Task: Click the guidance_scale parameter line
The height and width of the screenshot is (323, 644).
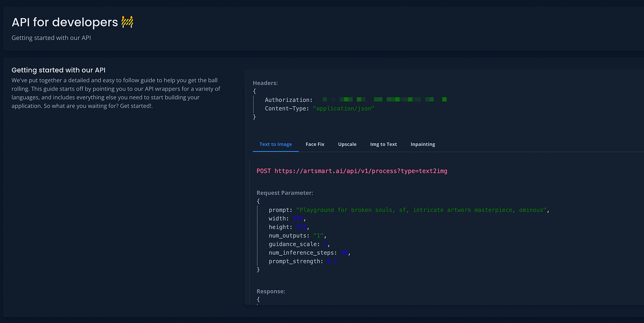Action: coord(299,244)
